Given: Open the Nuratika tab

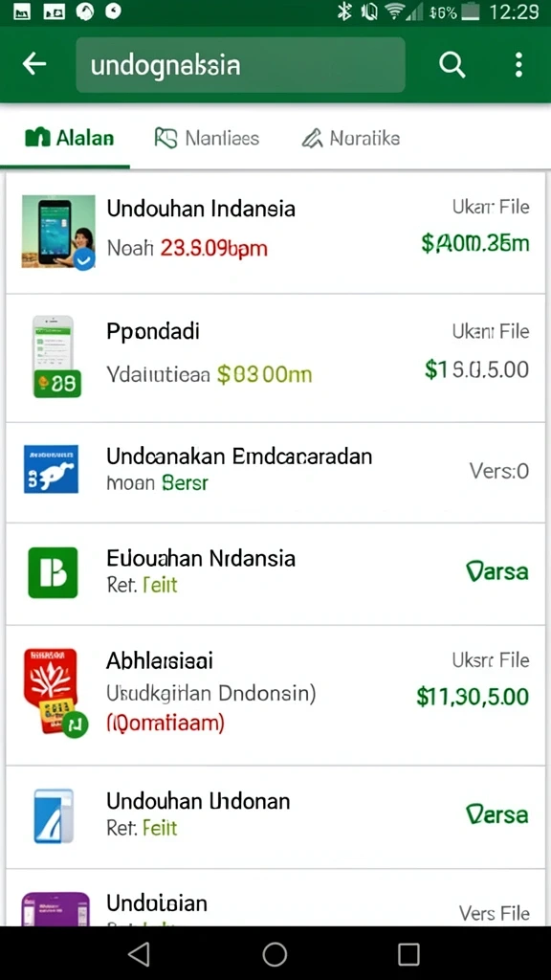Looking at the screenshot, I should [350, 138].
